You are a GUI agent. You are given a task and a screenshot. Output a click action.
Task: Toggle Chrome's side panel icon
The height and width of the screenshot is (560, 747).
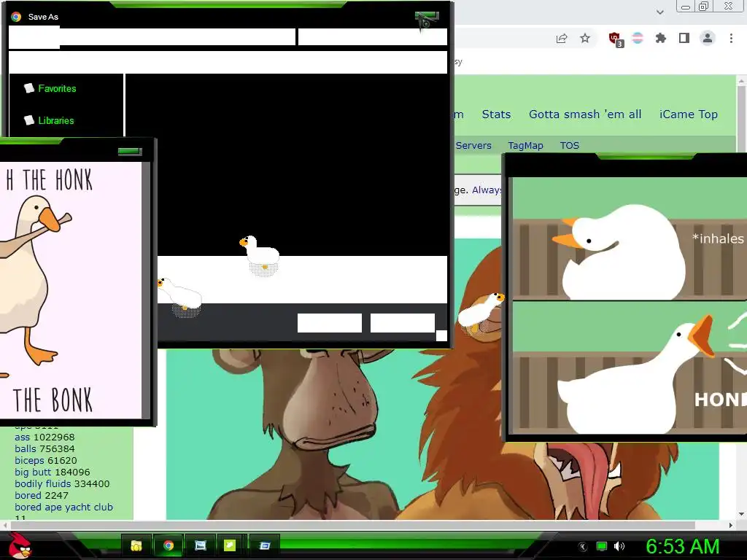[x=684, y=38]
